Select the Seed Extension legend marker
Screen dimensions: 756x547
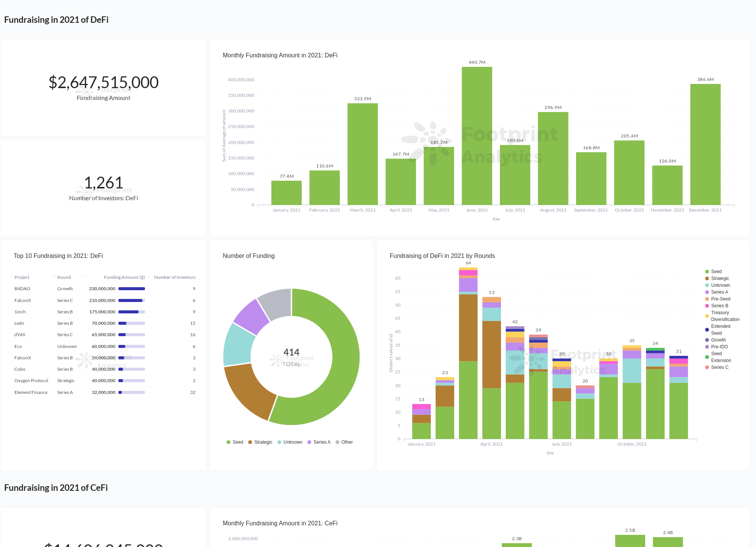pyautogui.click(x=707, y=356)
